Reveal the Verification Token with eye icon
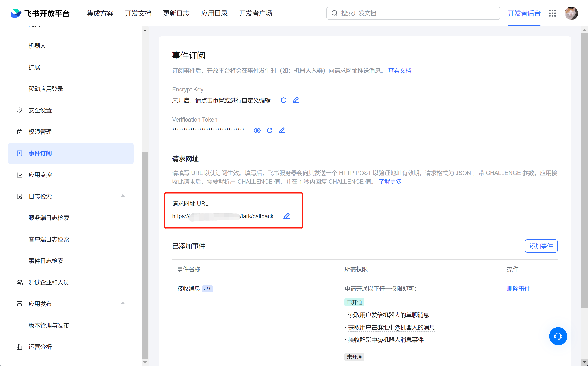This screenshot has width=588, height=366. [257, 130]
